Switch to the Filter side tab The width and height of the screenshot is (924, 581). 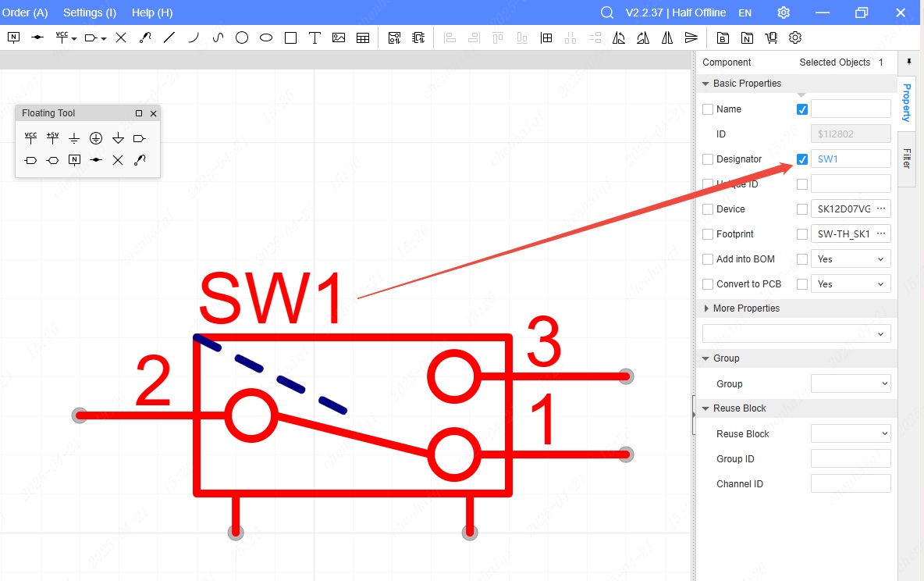coord(907,159)
